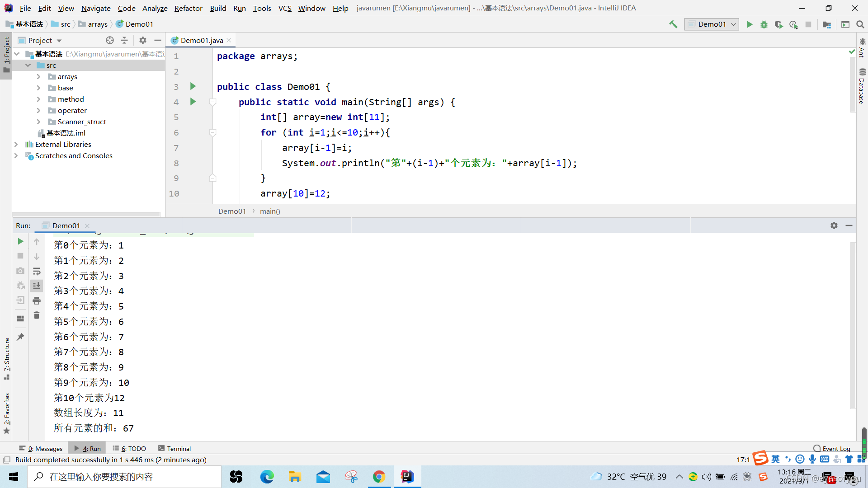The height and width of the screenshot is (488, 868).
Task: Start debugging with the bug icon
Action: [x=764, y=24]
